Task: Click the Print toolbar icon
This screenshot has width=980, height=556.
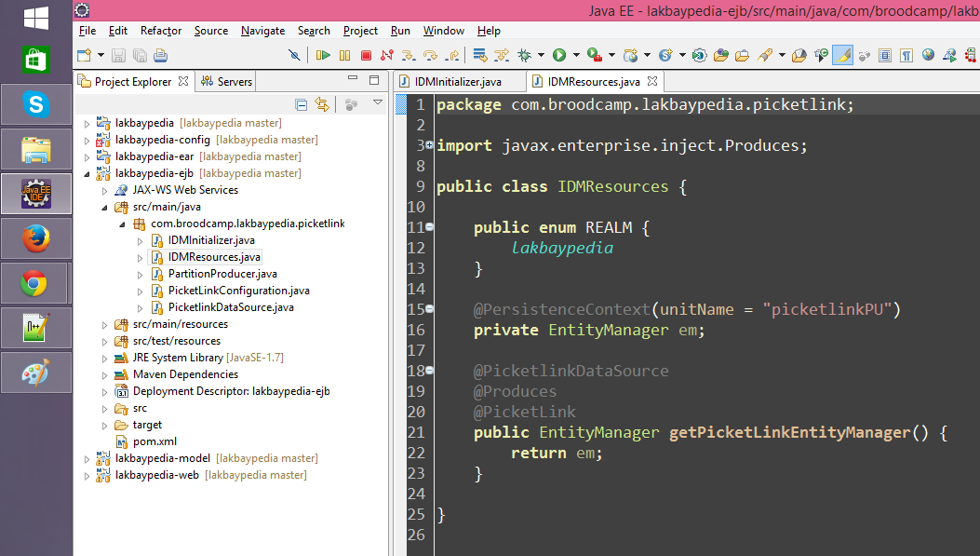Action: [x=161, y=55]
